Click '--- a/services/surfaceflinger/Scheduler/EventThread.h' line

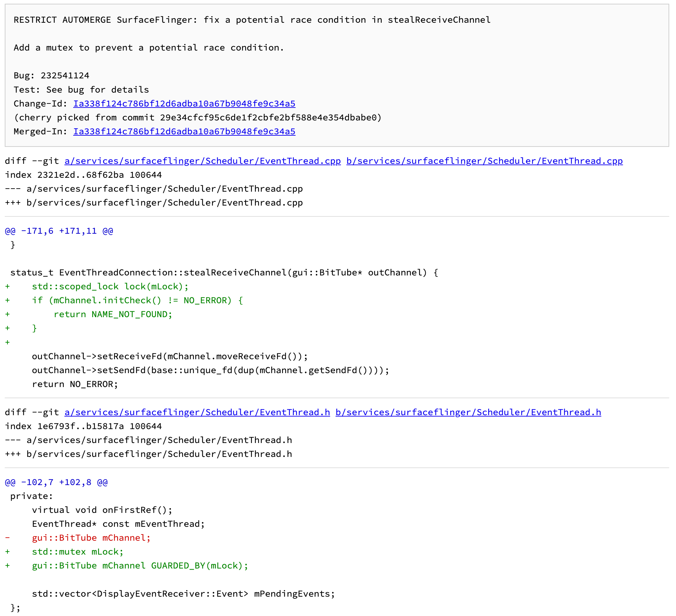(x=148, y=440)
